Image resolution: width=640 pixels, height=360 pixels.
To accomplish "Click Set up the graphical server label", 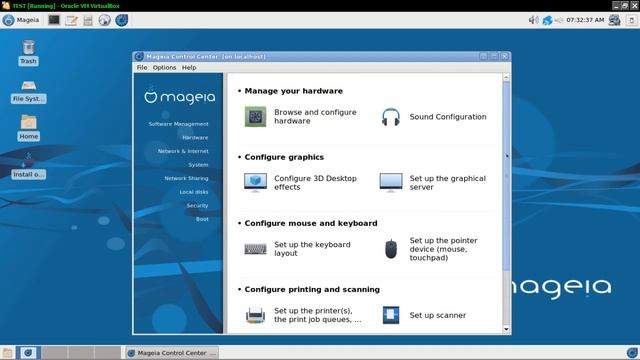I will [x=447, y=182].
